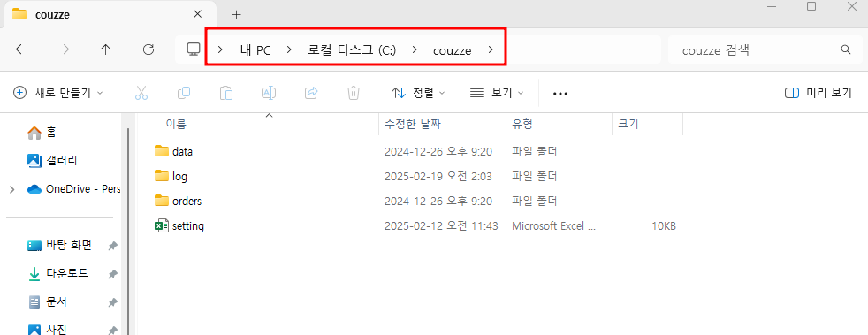Click the '2025-02-12 오전 11:43' date cell

[441, 226]
